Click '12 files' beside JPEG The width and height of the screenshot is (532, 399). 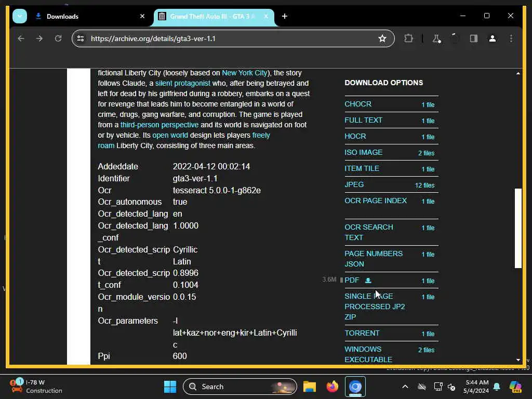pos(424,185)
